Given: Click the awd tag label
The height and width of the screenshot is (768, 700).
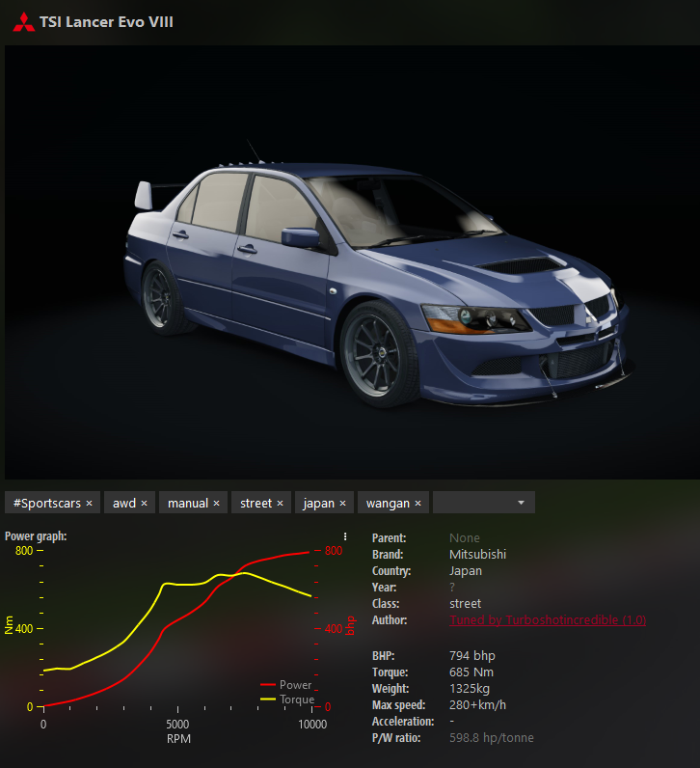Looking at the screenshot, I should [x=124, y=503].
